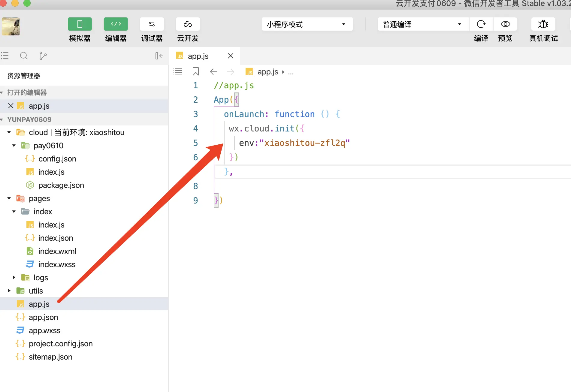
Task: Close the app.js editor tab
Action: click(231, 56)
